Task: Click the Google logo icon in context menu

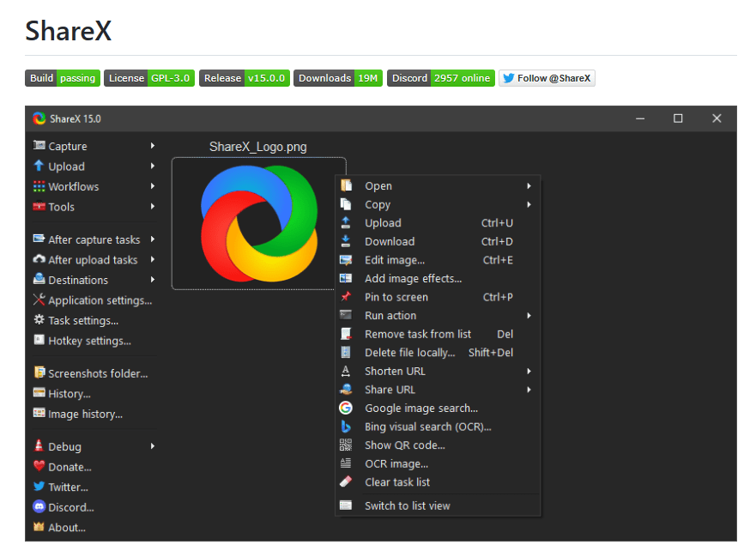Action: [346, 408]
